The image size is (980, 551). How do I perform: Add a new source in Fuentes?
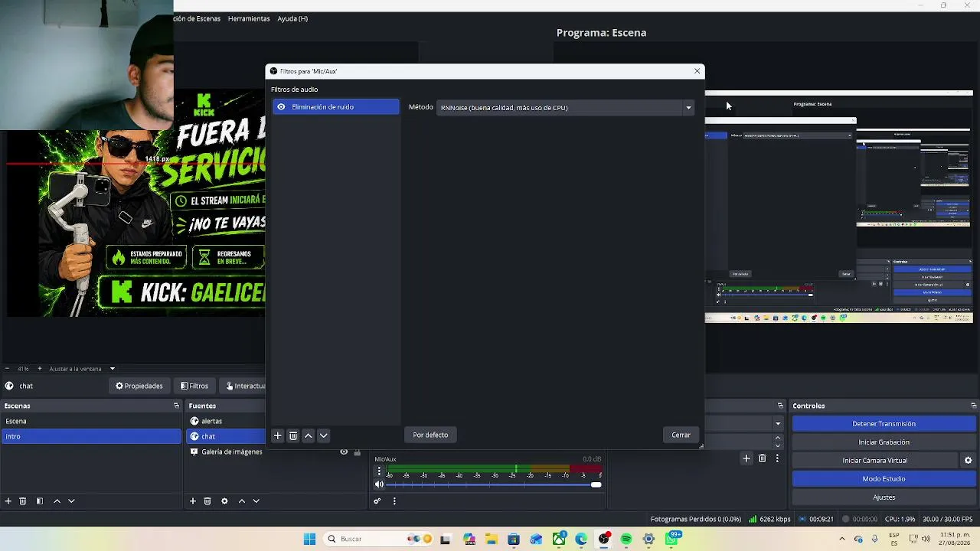(x=193, y=501)
